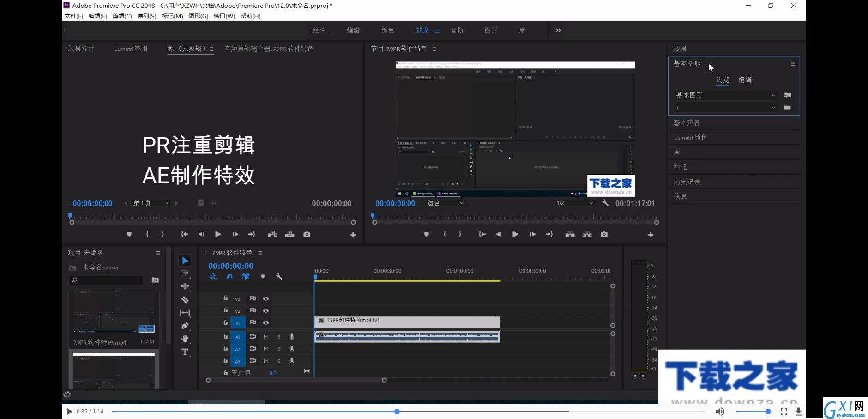Select the Slip tool
This screenshot has width=868, height=419.
pos(185,313)
